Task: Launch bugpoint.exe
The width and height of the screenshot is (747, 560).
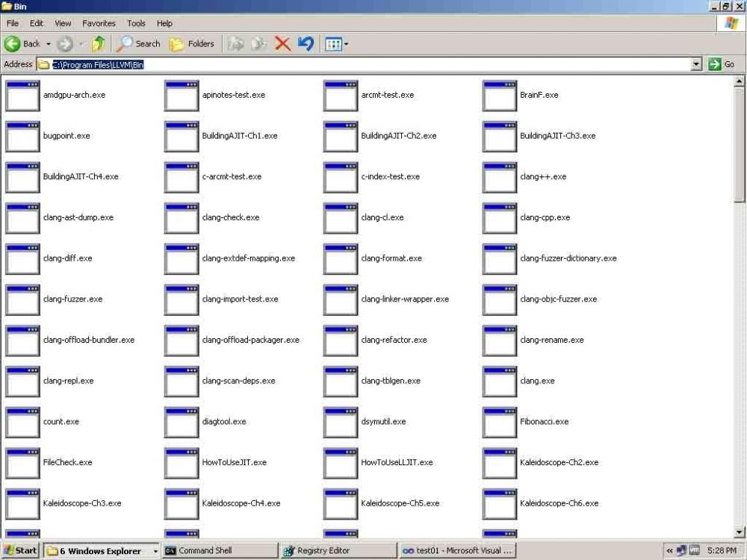Action: [x=22, y=136]
